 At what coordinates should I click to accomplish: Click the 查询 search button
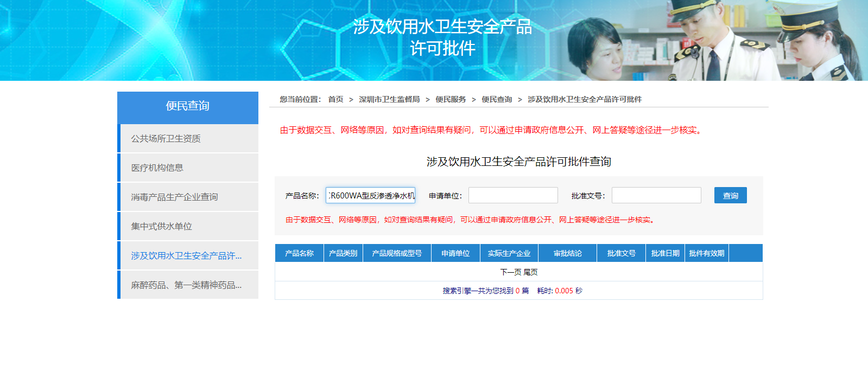pyautogui.click(x=730, y=196)
